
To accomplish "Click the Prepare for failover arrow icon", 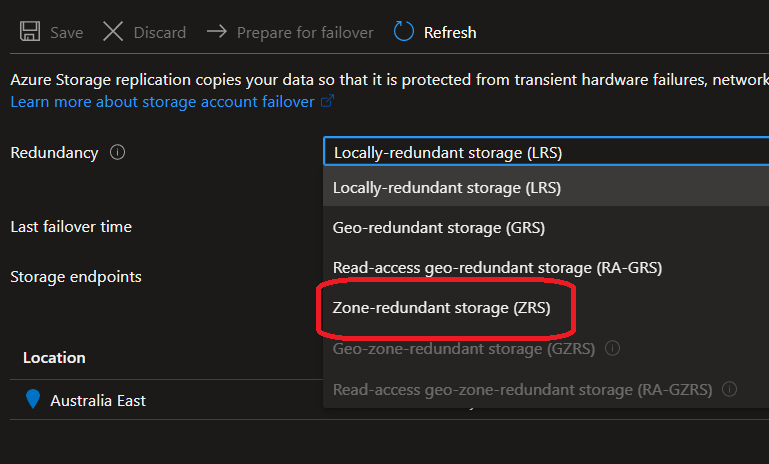I will point(217,32).
